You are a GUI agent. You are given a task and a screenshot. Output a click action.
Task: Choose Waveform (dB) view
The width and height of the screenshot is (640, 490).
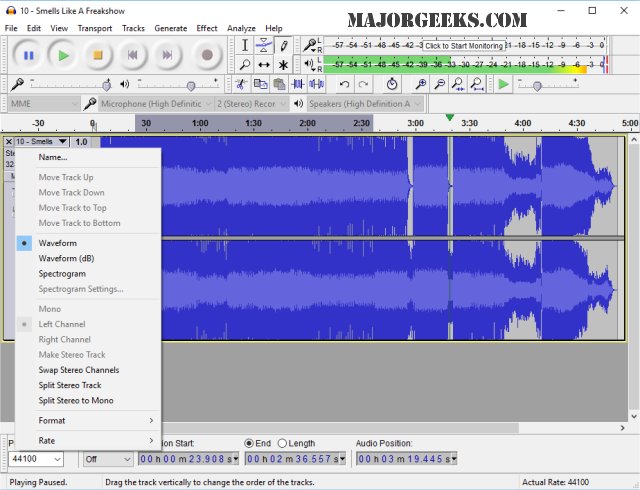coord(88,258)
